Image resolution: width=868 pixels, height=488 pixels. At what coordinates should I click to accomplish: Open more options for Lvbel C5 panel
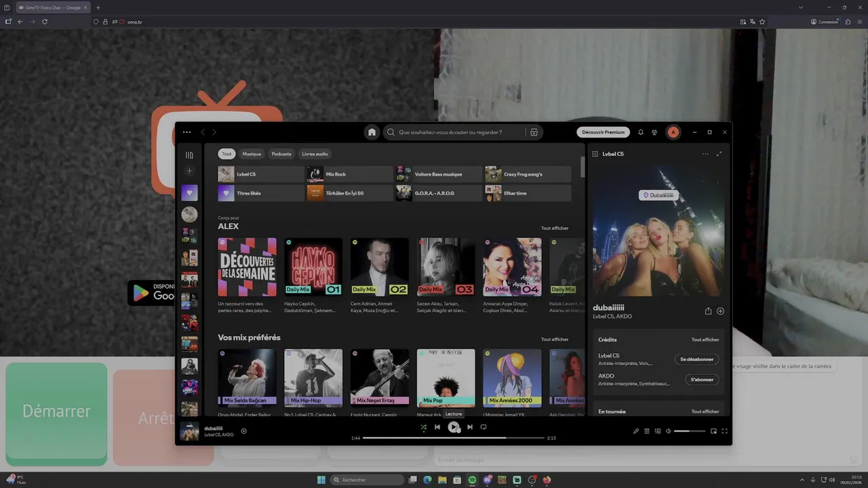point(705,154)
